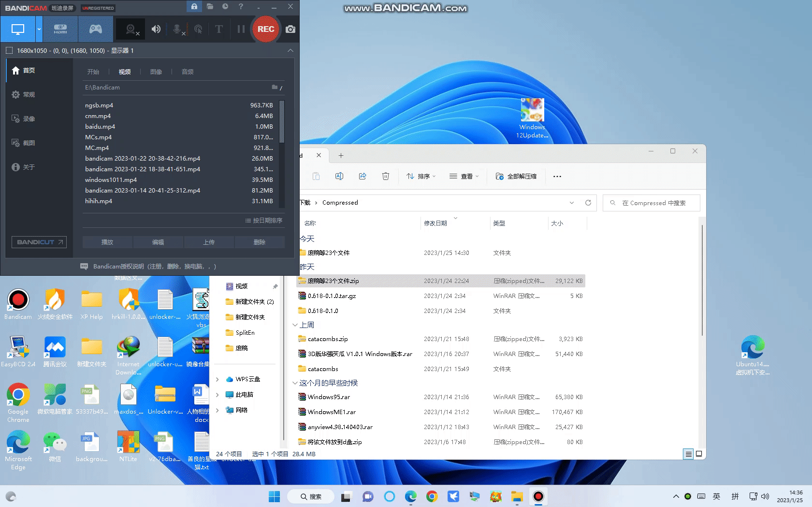812x507 pixels.
Task: Toggle the text overlay T icon
Action: tap(219, 29)
